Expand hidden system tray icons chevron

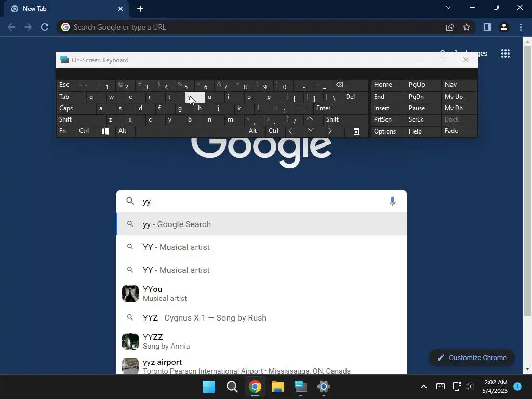click(x=424, y=387)
